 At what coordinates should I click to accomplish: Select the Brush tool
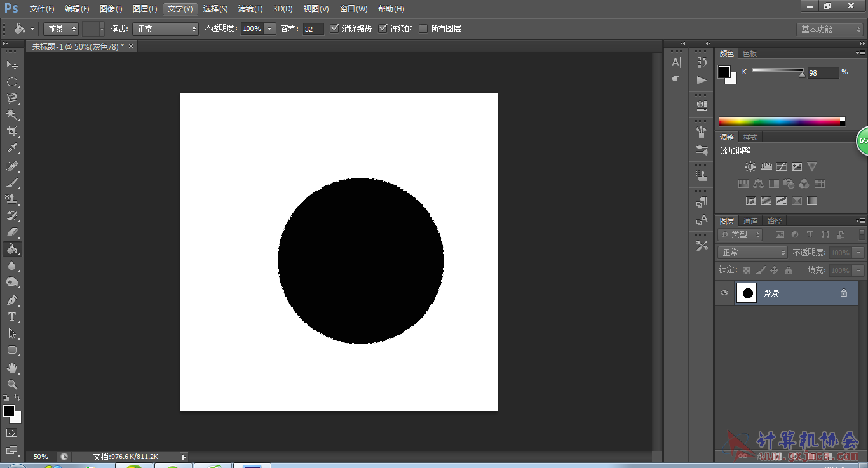(12, 183)
